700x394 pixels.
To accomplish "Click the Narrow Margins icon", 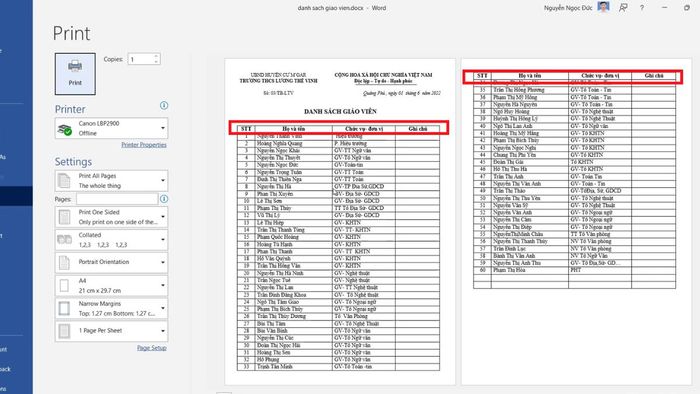I will point(64,308).
